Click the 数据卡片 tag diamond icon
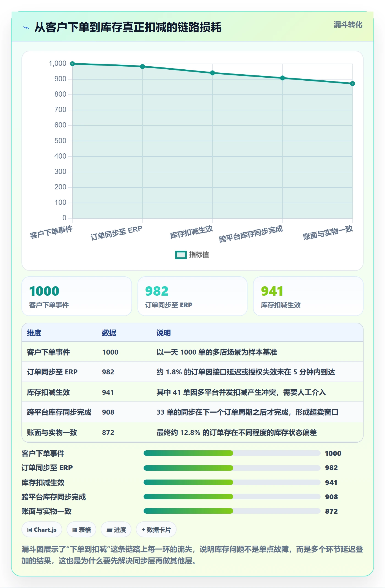Screen dimensions: 385x588 (x=143, y=530)
